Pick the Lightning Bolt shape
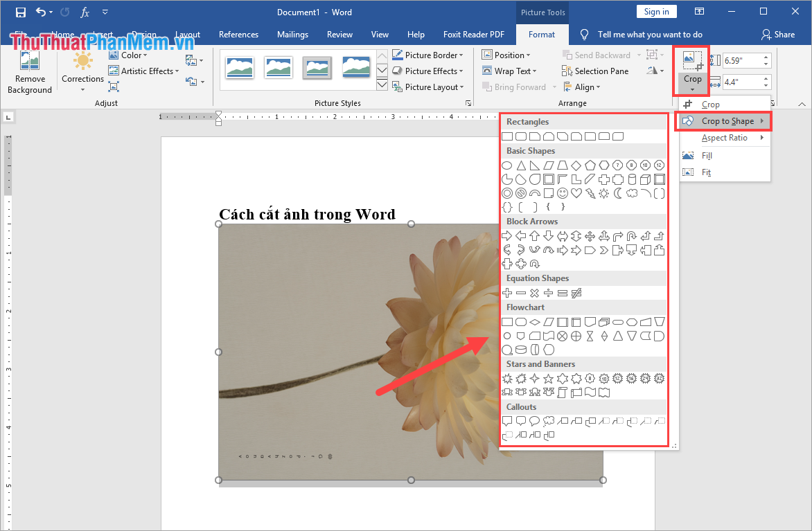The height and width of the screenshot is (531, 812). (x=590, y=194)
